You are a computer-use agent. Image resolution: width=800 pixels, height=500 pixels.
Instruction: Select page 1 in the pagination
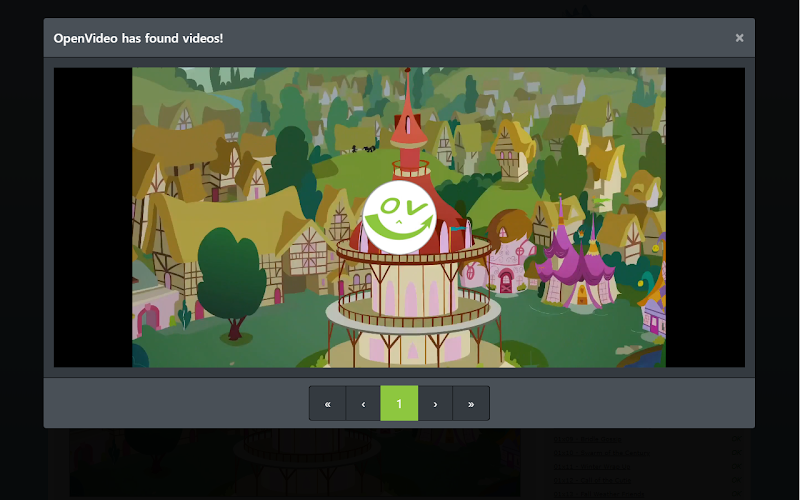(x=399, y=404)
